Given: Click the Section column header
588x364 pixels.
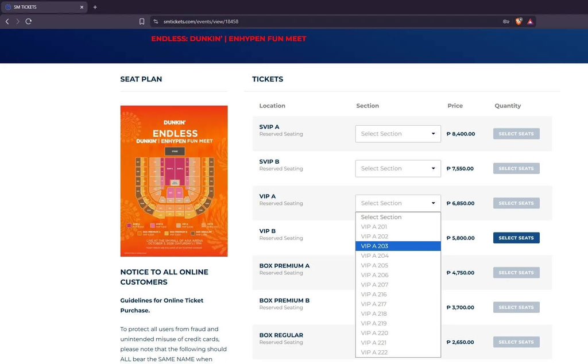Looking at the screenshot, I should (367, 106).
